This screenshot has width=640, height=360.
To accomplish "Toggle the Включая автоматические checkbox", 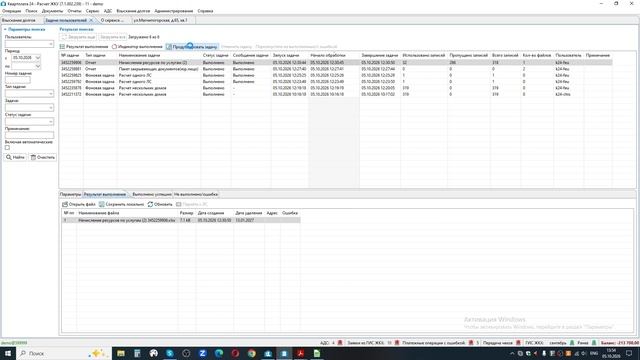I will coord(7,147).
